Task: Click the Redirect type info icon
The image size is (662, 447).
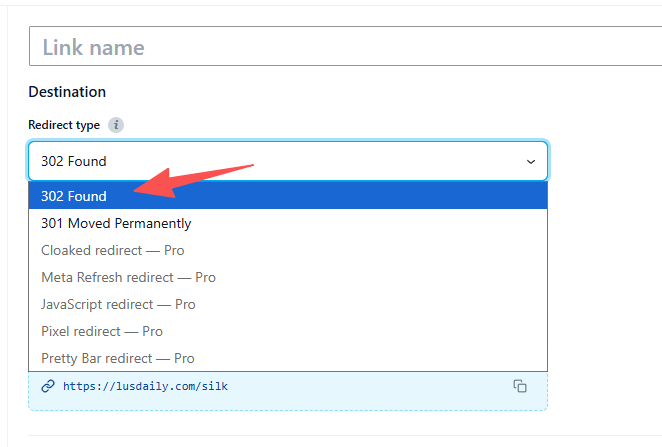Action: [x=116, y=125]
